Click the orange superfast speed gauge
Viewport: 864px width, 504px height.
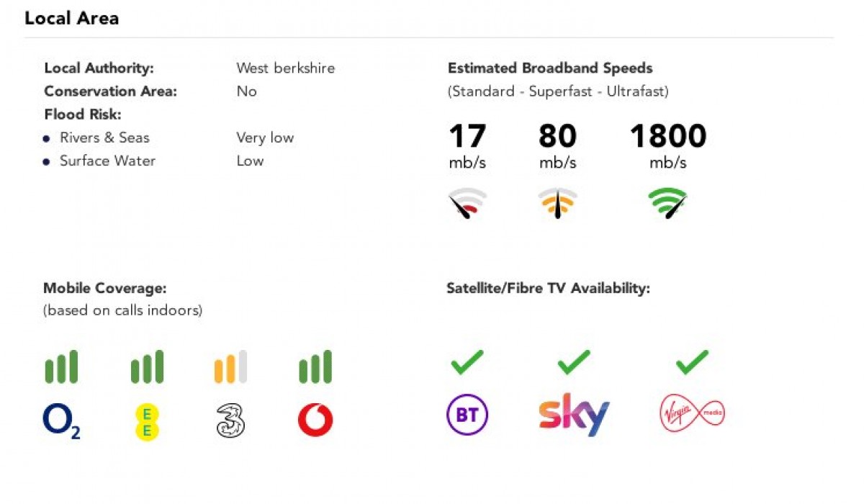point(557,203)
